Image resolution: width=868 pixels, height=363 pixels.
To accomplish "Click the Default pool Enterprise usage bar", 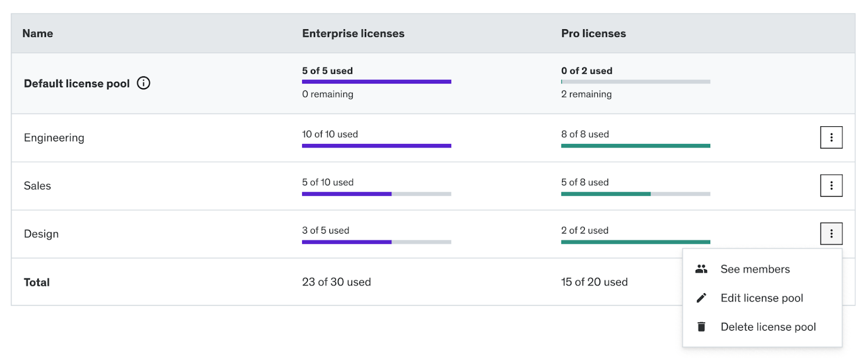I will 376,82.
